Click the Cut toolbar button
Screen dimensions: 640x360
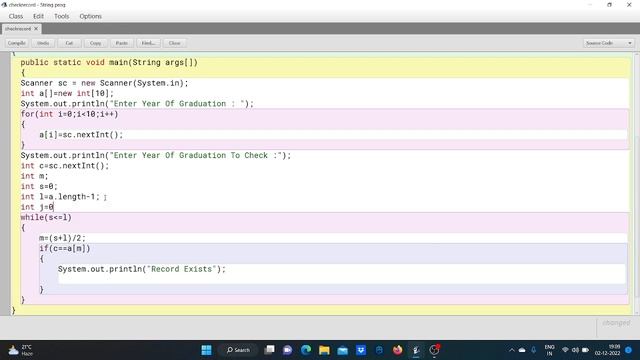click(69, 43)
